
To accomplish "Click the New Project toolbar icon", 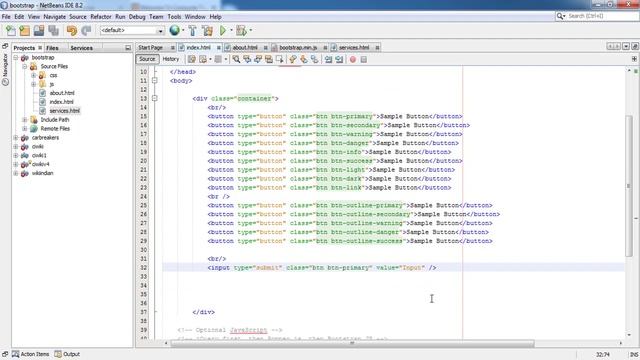I will pyautogui.click(x=24, y=31).
